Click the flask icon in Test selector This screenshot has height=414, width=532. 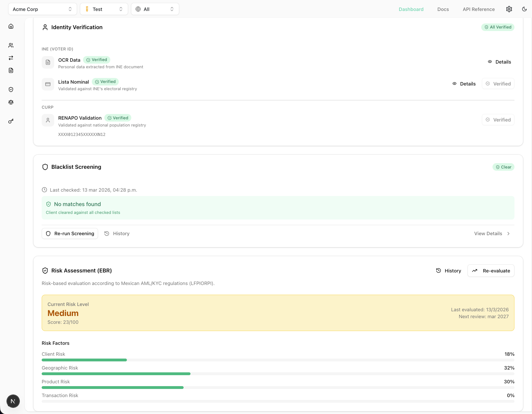click(87, 9)
